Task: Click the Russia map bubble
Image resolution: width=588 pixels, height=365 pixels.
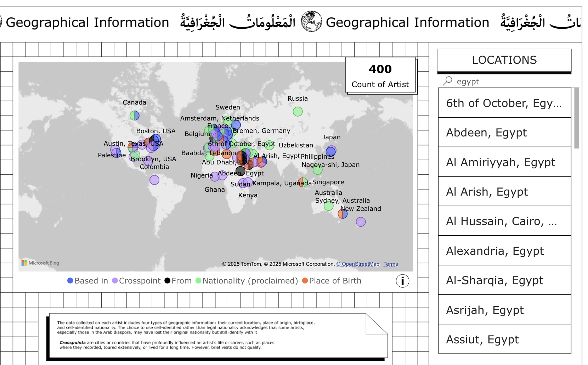Action: (x=298, y=112)
